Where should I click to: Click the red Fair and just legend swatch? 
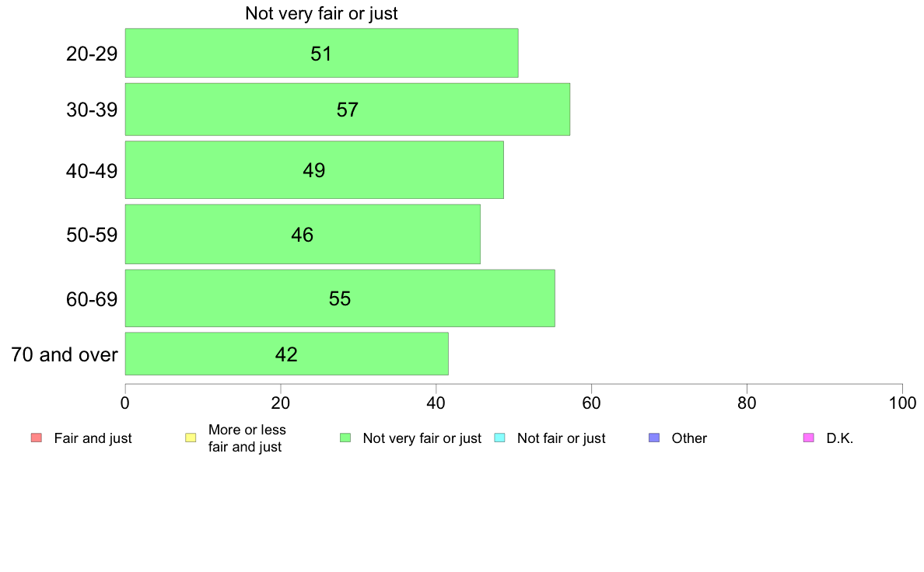[36, 438]
